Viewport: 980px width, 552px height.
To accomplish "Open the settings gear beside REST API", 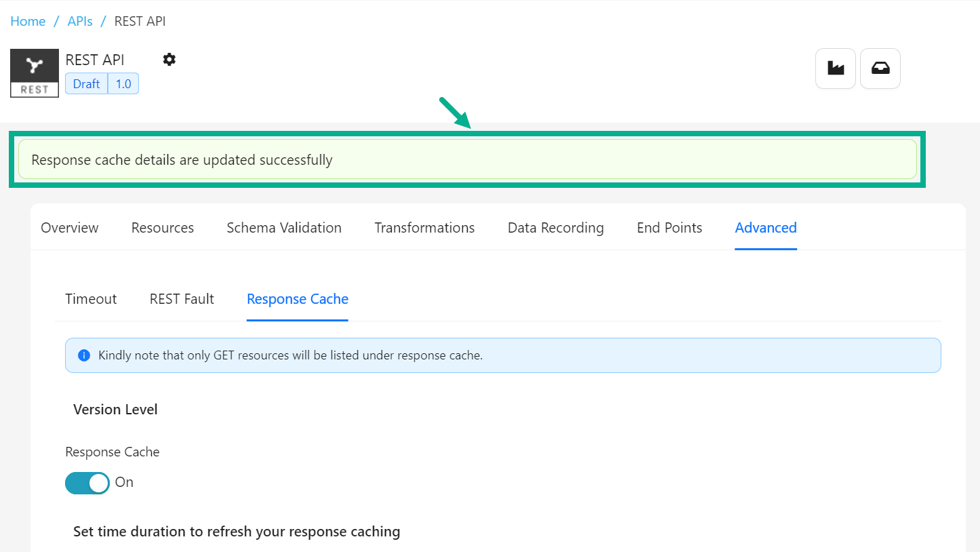I will [169, 60].
